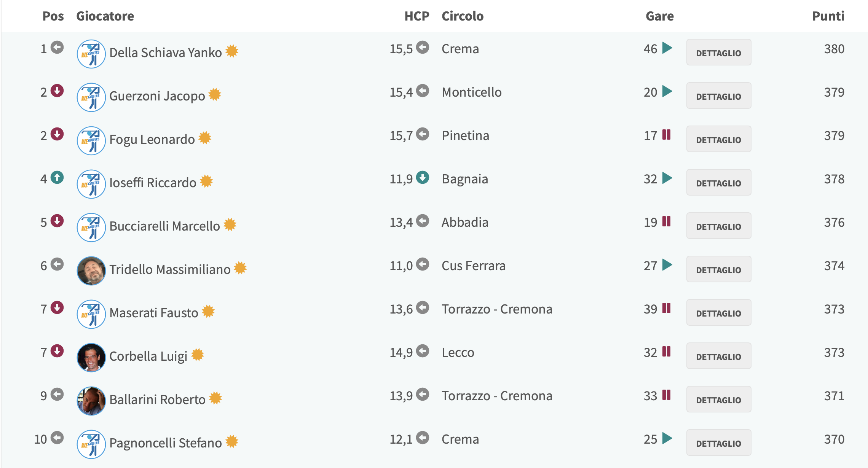868x468 pixels.
Task: Click the orange star badge beside Guerzoni Jacopo
Action: [x=215, y=94]
